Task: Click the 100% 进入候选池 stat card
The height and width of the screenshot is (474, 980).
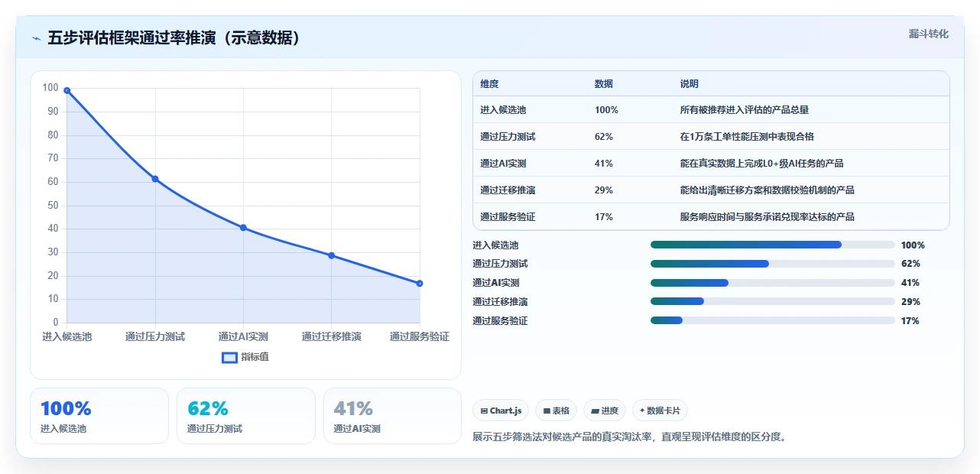Action: (99, 416)
